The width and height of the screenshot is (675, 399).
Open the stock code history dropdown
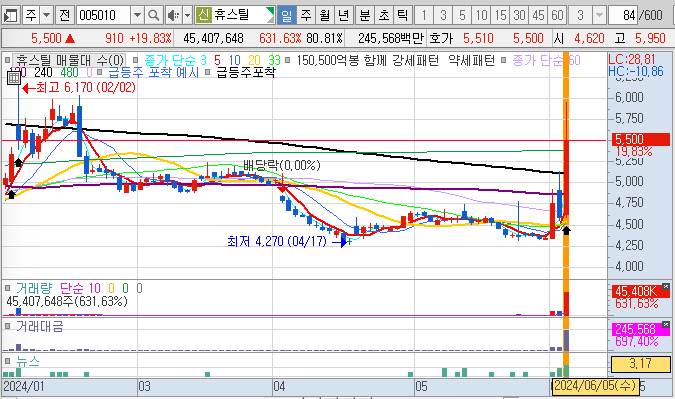137,16
